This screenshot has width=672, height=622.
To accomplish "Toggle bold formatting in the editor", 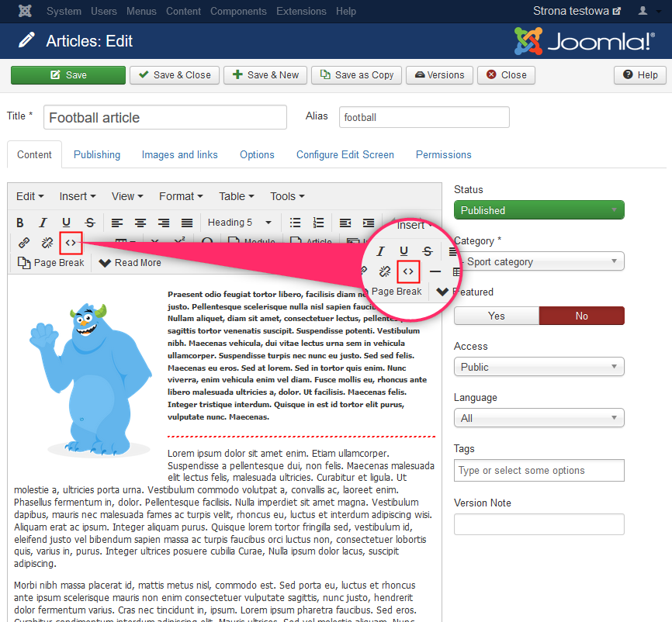I will tap(19, 223).
